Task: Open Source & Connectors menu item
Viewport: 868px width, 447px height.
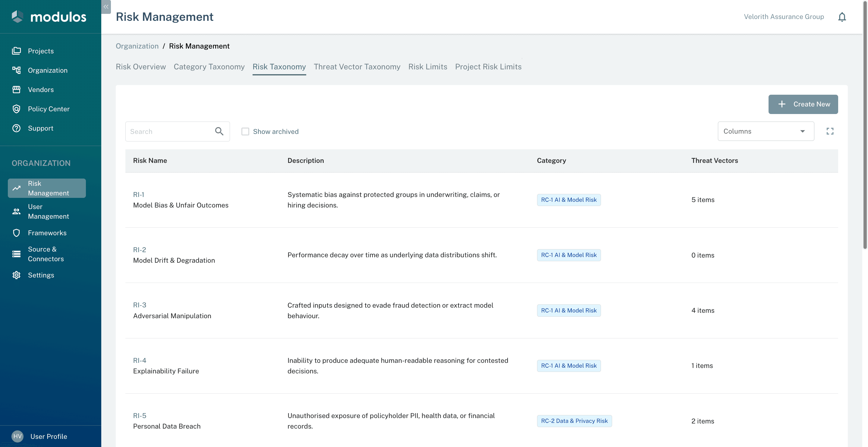Action: (x=47, y=254)
